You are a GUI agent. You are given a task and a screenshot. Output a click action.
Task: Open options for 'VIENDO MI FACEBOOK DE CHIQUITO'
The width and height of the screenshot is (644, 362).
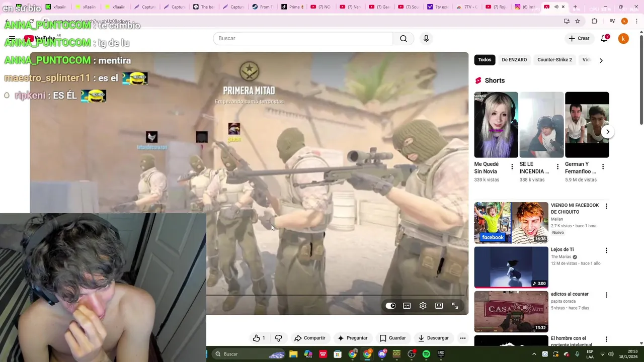point(606,206)
